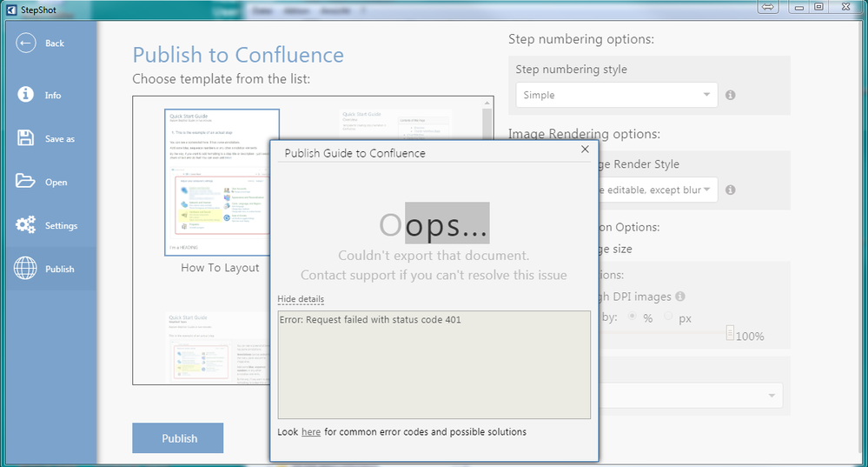Select the px radio button
Screen dimensions: 868x467
pyautogui.click(x=668, y=316)
